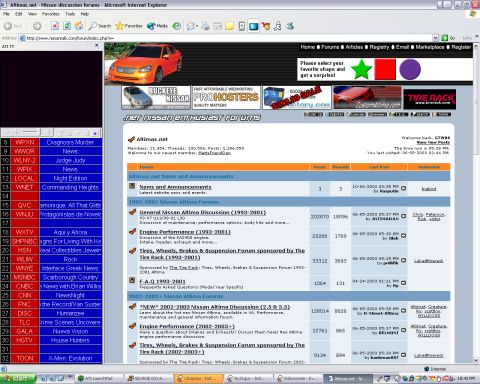This screenshot has width=480, height=384.
Task: Select the Judge Judy listing on WLNY-2
Action: (x=70, y=160)
